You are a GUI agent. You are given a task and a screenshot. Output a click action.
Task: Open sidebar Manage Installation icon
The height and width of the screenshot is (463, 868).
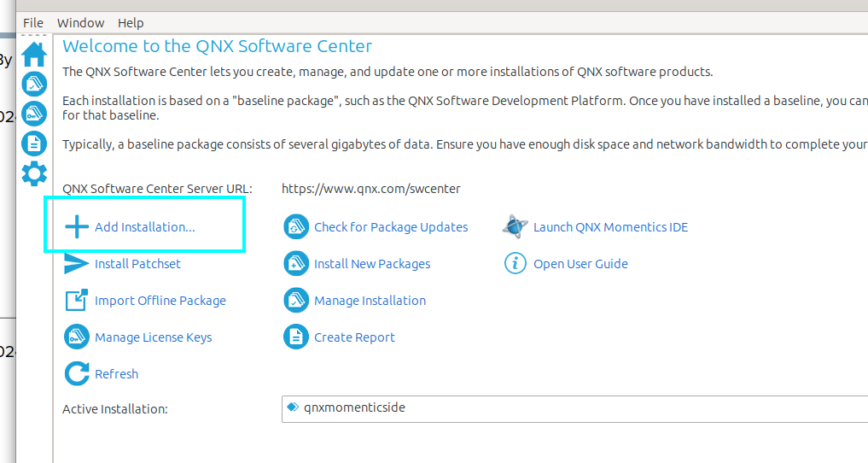34,85
